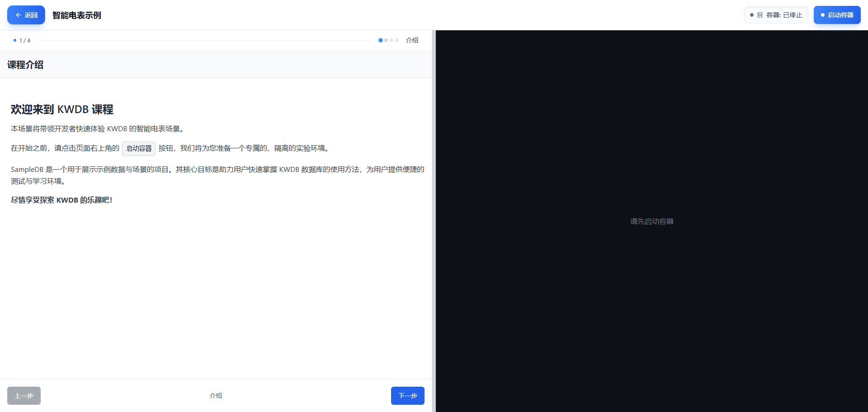Jump to the second step dot
868x412 pixels.
point(386,40)
